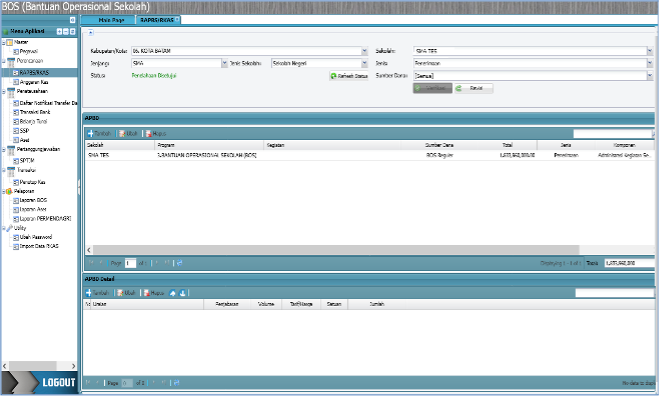660x396 pixels.
Task: Close the RAPBS/RKAS tab
Action: (x=177, y=19)
